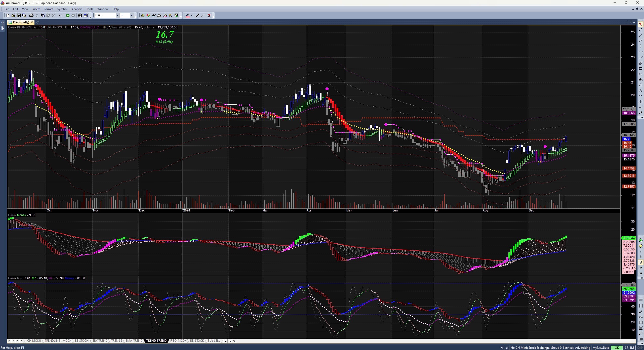This screenshot has width=644, height=350.
Task: Open the Notepad window icon
Action: pos(86,15)
